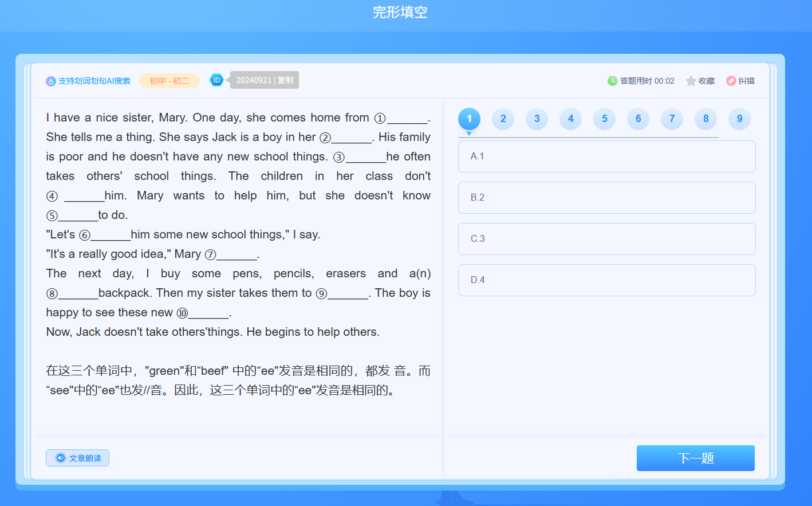Screen dimensions: 812x506
Task: Click the star favorite icon
Action: (x=691, y=81)
